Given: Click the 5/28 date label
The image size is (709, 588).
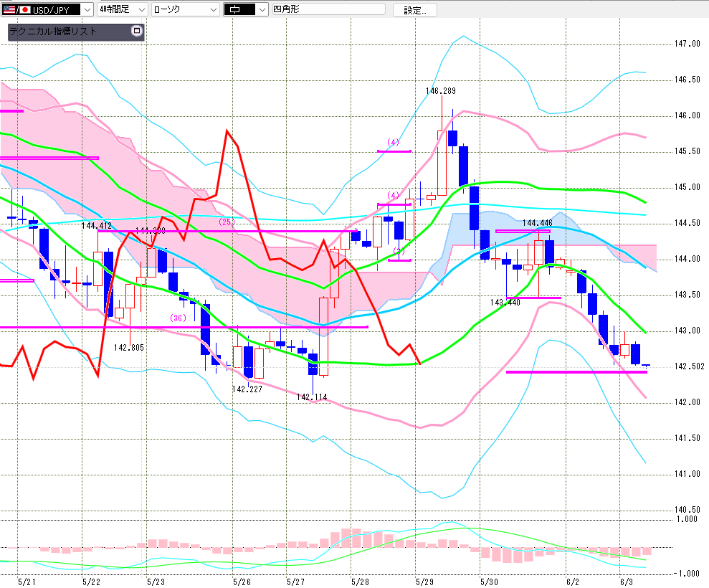Looking at the screenshot, I should pos(361,582).
